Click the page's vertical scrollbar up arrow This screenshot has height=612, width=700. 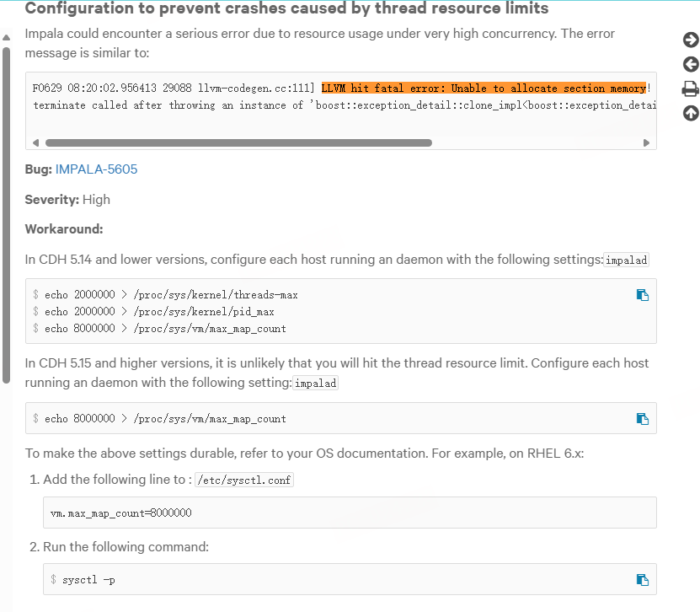point(7,38)
